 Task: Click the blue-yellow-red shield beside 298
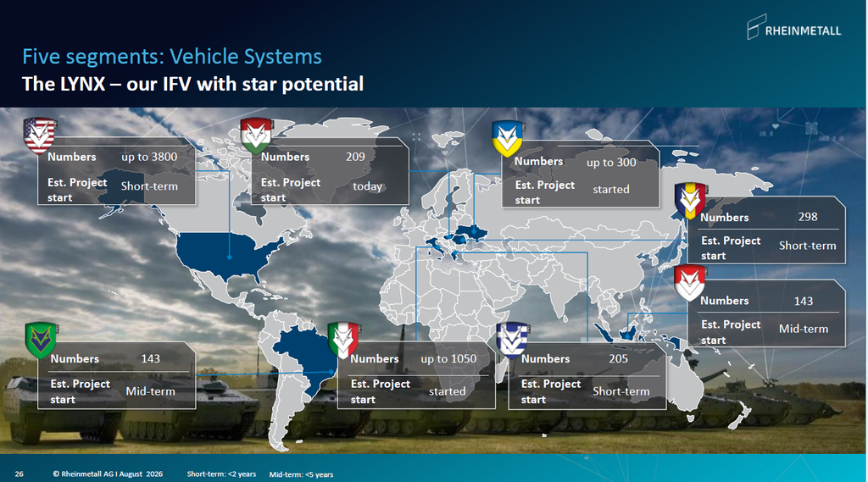click(690, 201)
